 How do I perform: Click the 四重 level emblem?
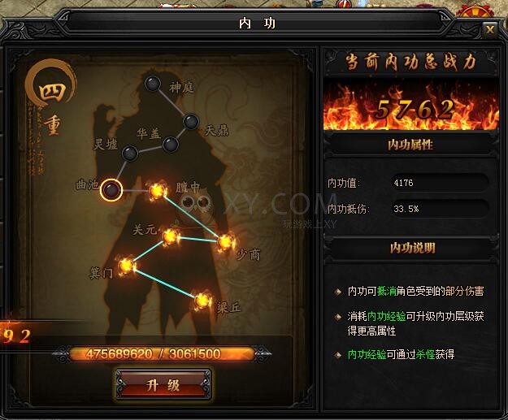[52, 97]
